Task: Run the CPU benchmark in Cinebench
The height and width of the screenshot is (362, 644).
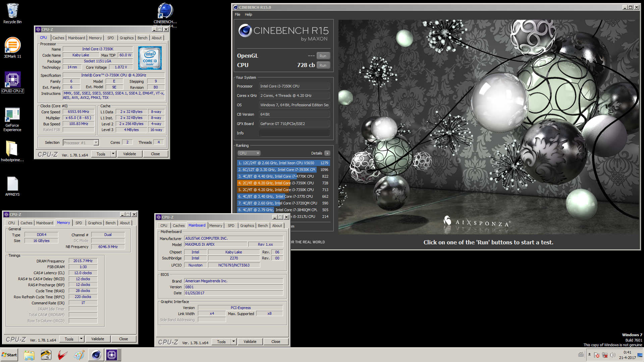Action: pyautogui.click(x=323, y=65)
